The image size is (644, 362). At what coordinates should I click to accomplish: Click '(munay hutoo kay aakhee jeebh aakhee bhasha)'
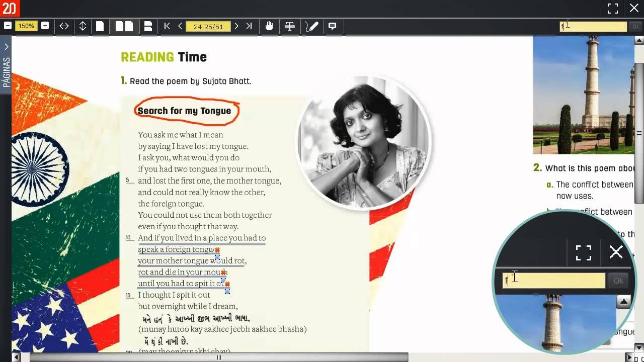tap(222, 329)
